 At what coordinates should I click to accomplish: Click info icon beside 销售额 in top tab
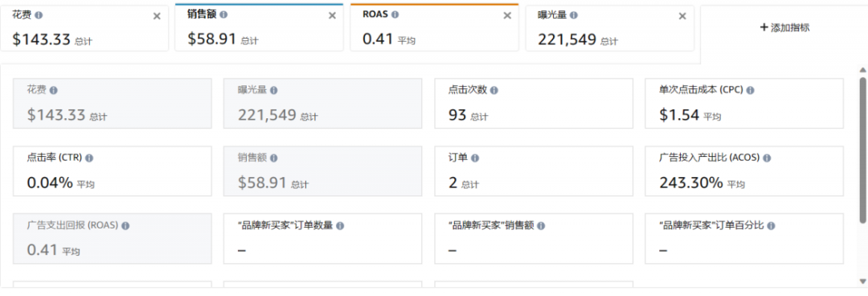[223, 15]
